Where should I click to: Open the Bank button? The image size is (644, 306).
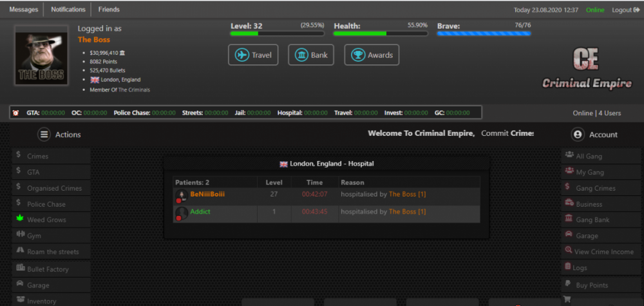pyautogui.click(x=311, y=55)
